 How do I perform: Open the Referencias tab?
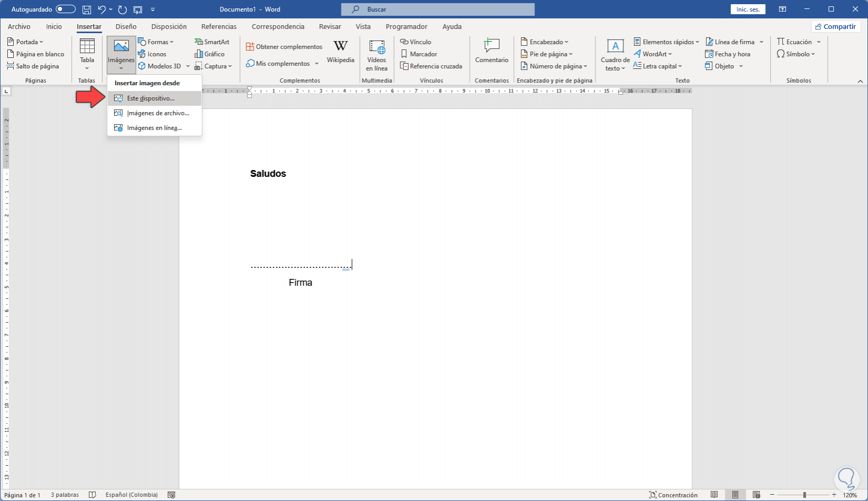(219, 27)
